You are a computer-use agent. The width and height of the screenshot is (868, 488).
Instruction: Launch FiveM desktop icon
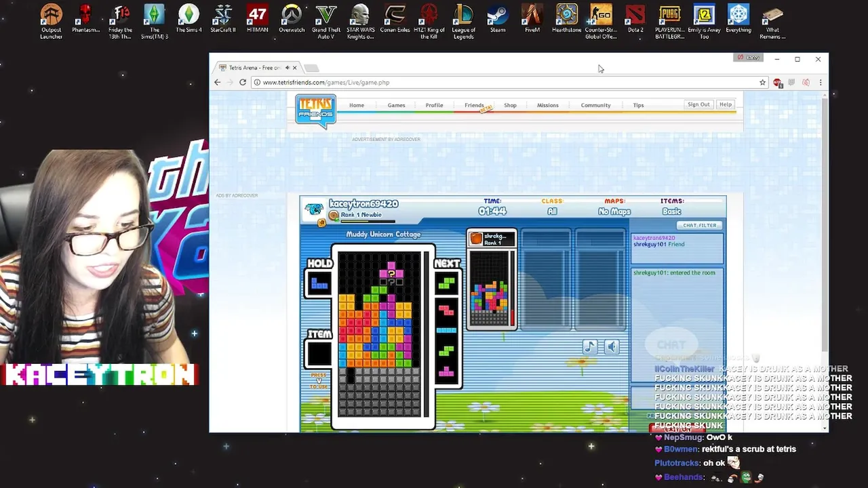click(532, 19)
